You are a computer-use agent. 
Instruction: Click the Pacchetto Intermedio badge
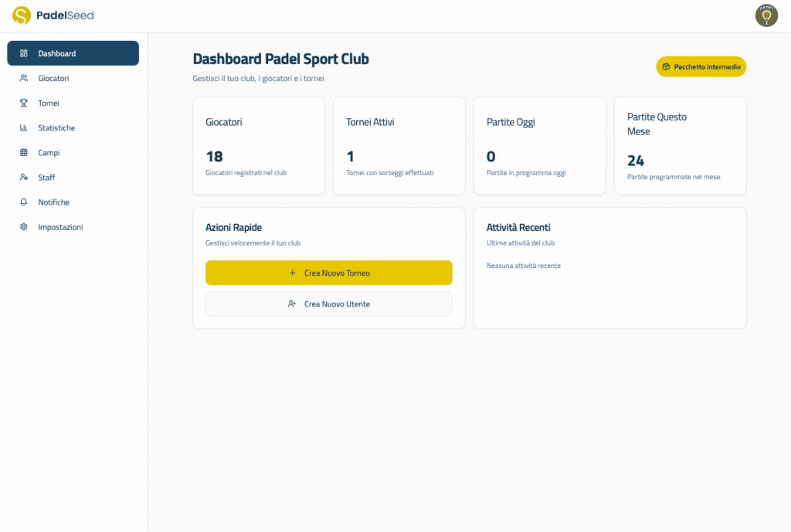pos(701,66)
